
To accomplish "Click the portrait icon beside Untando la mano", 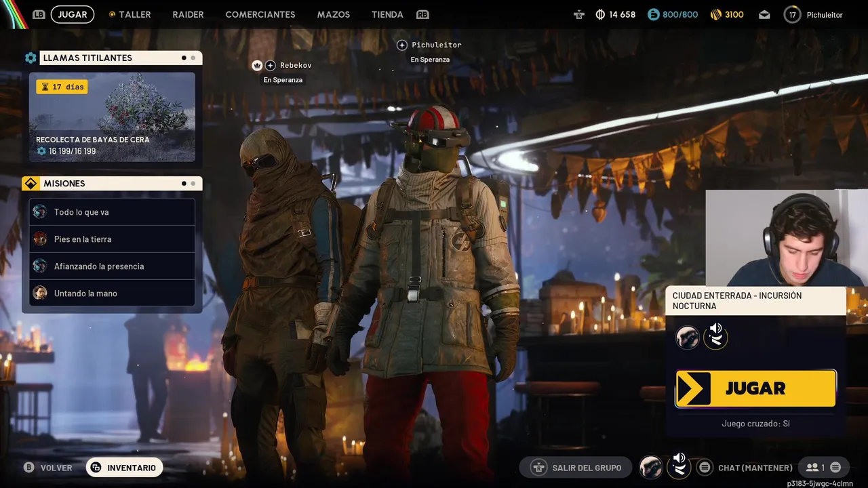I will [40, 293].
